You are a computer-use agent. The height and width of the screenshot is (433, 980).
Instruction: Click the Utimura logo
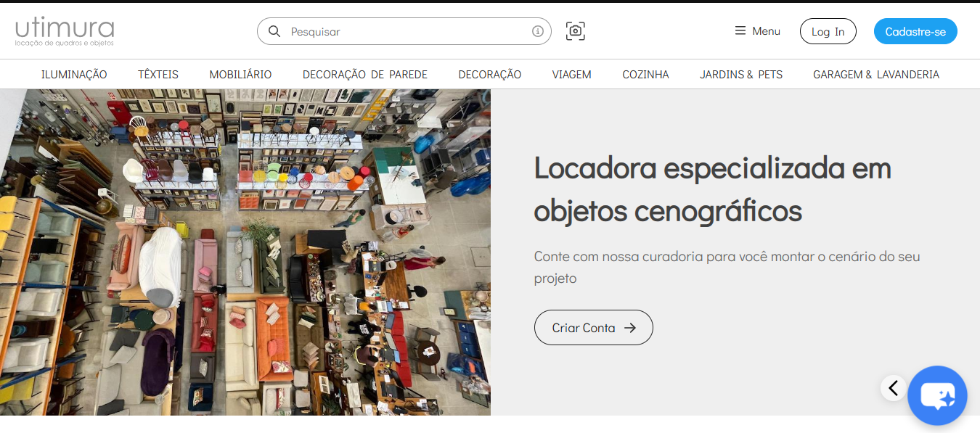(x=65, y=32)
